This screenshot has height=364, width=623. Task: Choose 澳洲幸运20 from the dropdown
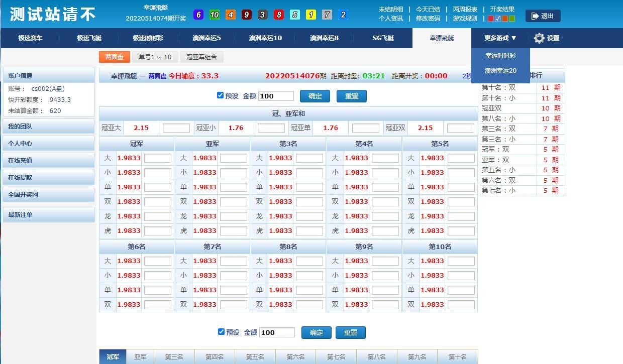[x=500, y=71]
